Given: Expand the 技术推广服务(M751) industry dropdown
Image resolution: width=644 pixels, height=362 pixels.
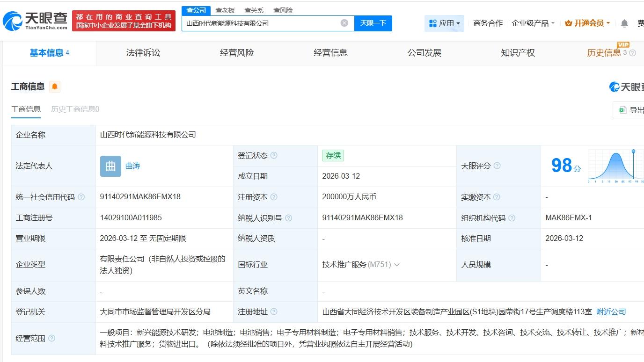Looking at the screenshot, I should tap(397, 264).
